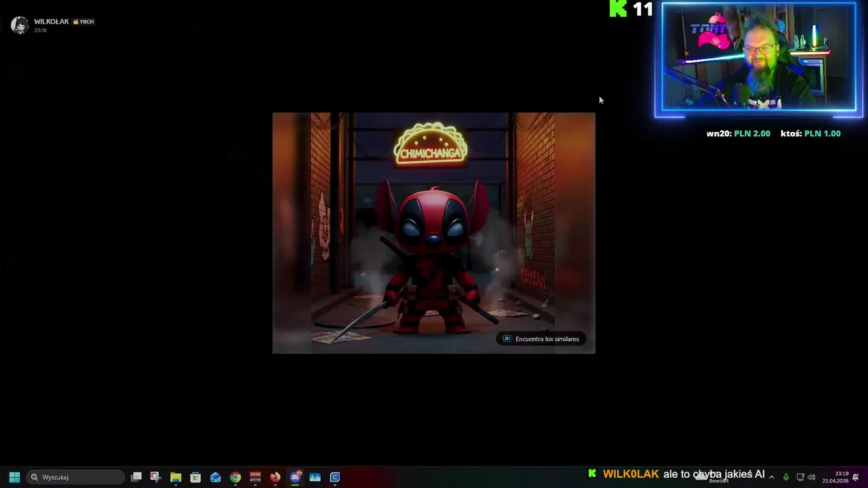This screenshot has height=488, width=868.
Task: Open File Explorer folder icon
Action: coord(176,477)
